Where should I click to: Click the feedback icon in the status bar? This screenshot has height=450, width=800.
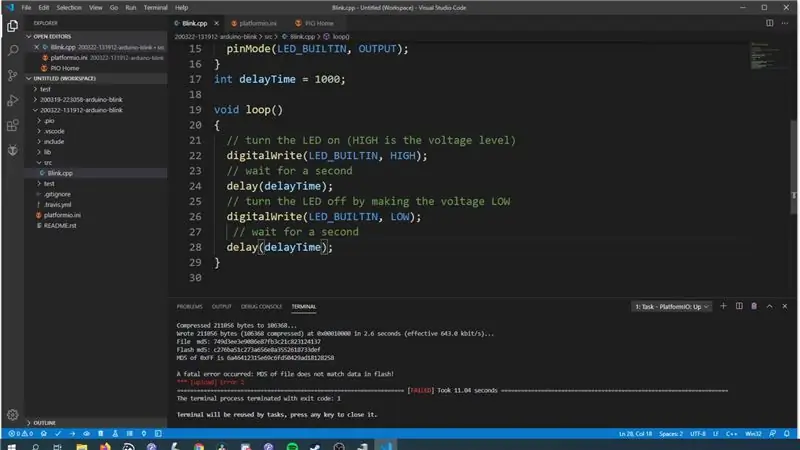pos(772,434)
